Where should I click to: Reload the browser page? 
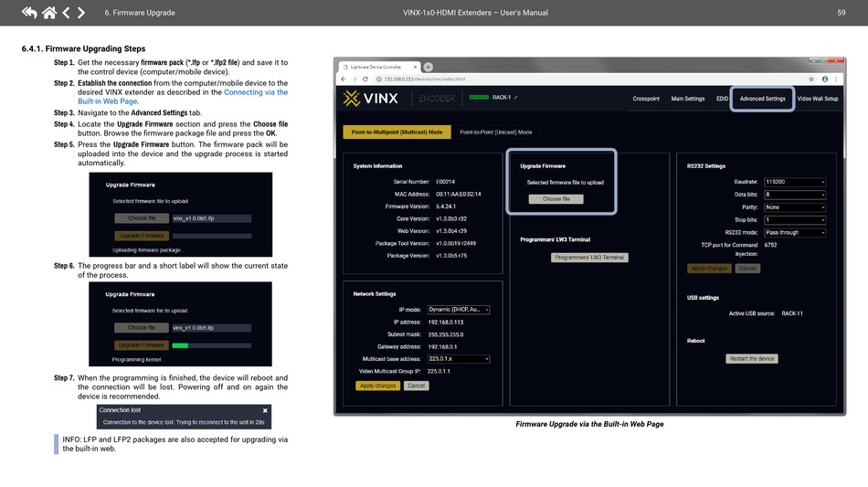coord(365,79)
